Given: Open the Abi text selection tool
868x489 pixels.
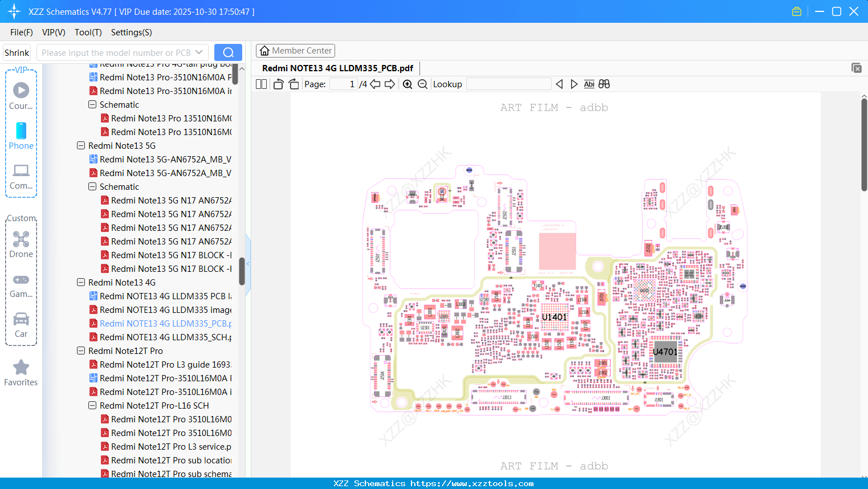Looking at the screenshot, I should pyautogui.click(x=589, y=84).
